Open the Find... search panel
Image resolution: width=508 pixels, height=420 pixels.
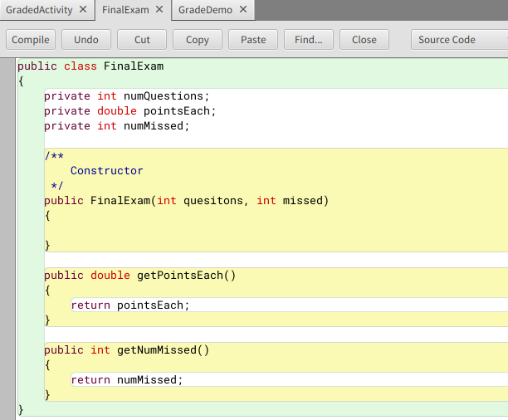point(309,40)
